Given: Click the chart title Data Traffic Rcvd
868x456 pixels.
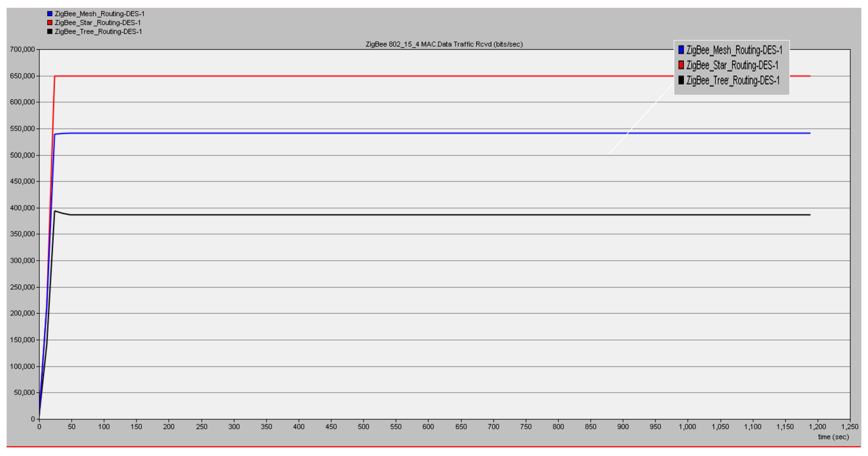Looking at the screenshot, I should tap(444, 44).
